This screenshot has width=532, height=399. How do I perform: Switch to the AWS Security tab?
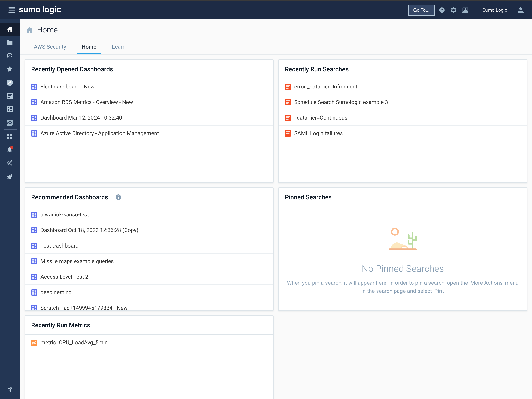(x=50, y=47)
